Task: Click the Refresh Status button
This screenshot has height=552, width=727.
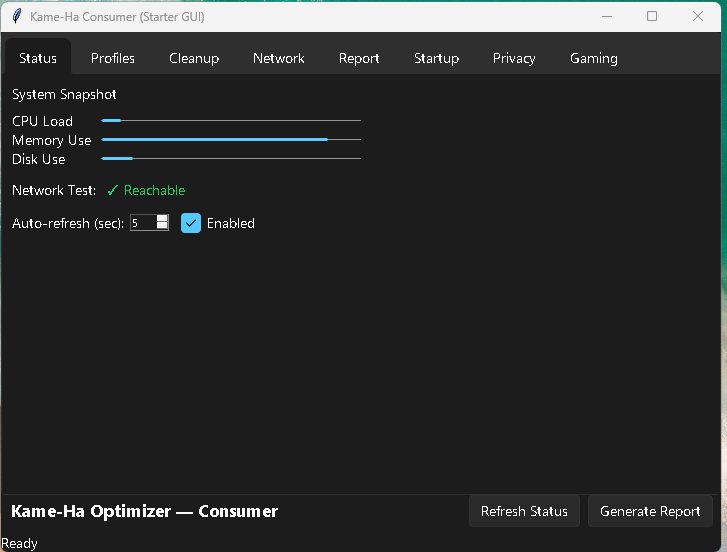Action: tap(524, 511)
